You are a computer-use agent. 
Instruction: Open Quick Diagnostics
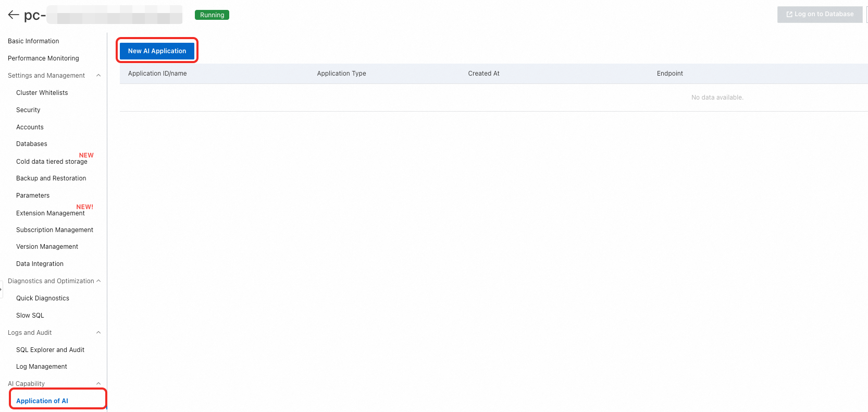42,298
